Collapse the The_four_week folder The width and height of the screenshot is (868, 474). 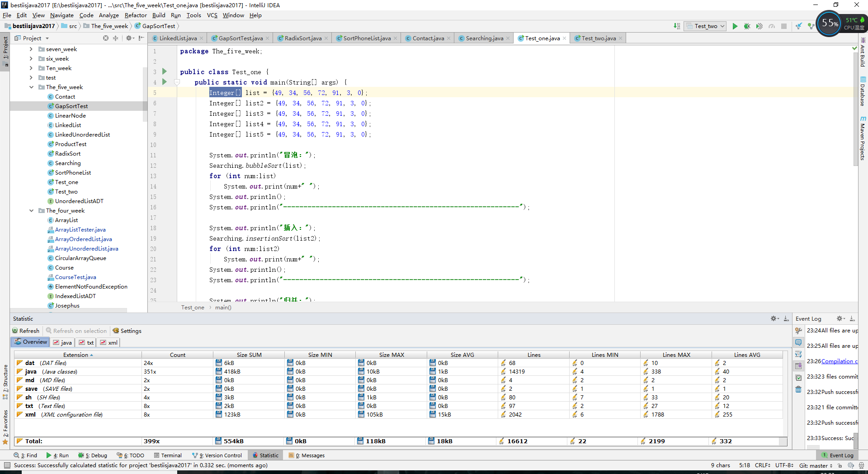[31, 210]
